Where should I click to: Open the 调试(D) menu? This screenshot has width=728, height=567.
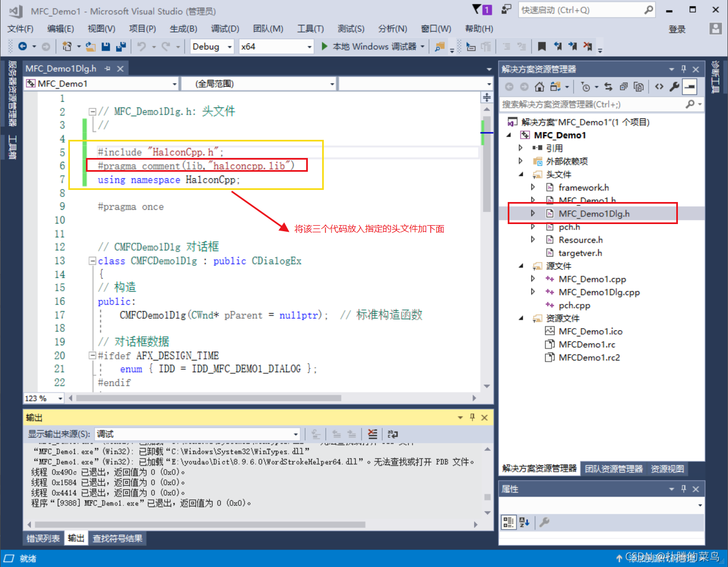tap(225, 29)
